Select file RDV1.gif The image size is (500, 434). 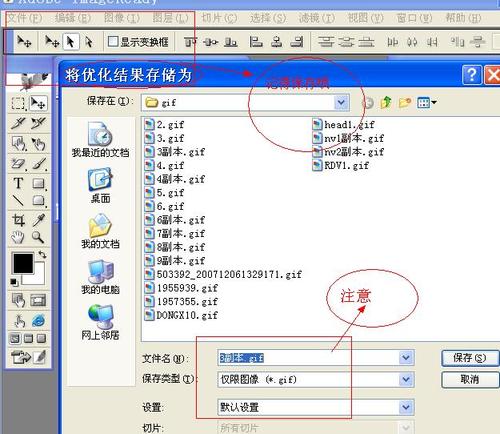click(x=341, y=165)
